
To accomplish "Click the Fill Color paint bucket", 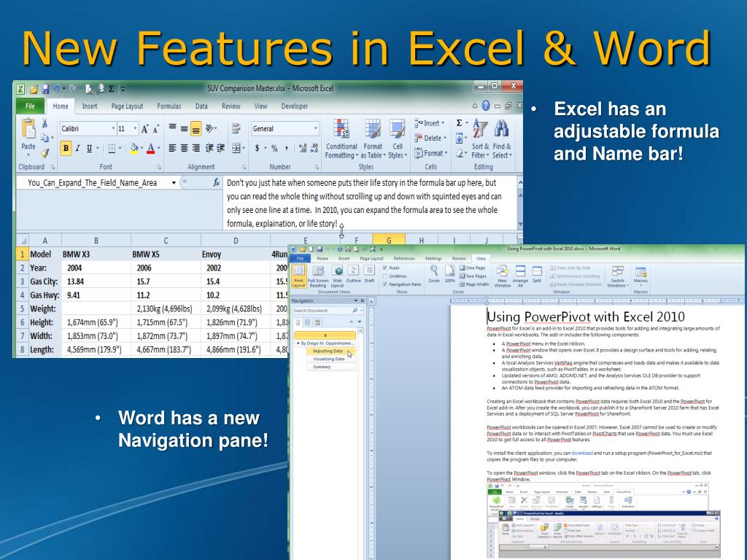I will (x=134, y=149).
